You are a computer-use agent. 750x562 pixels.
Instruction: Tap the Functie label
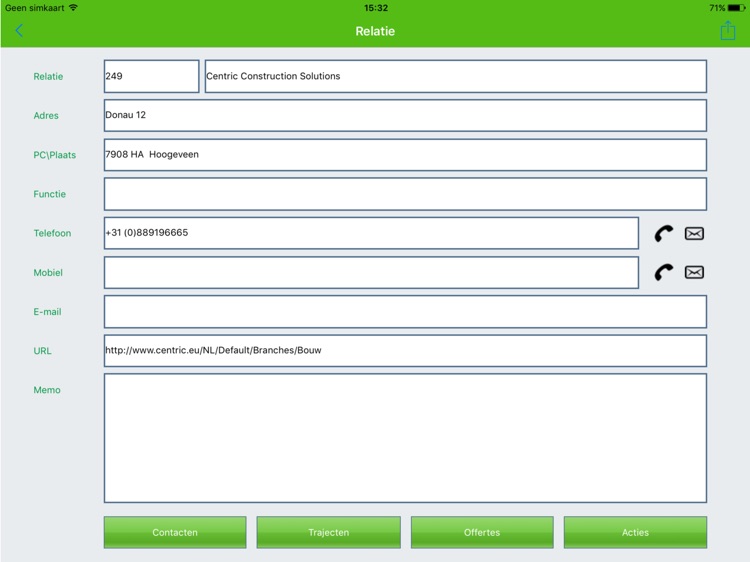coord(49,194)
